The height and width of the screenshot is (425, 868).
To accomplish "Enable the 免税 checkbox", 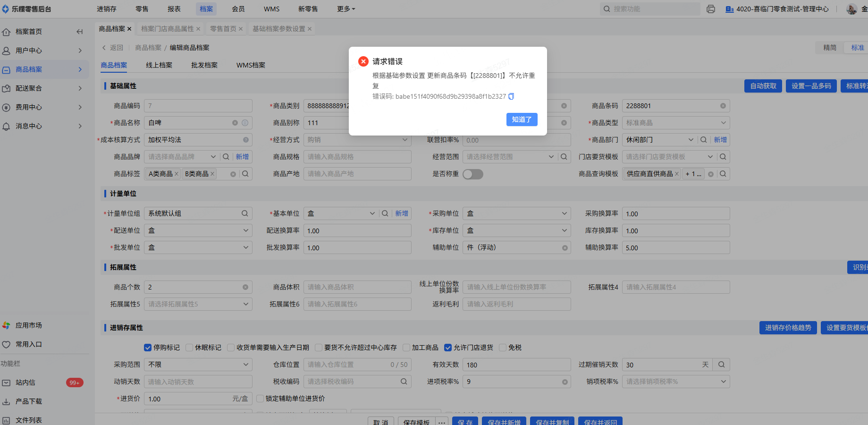I will click(503, 348).
